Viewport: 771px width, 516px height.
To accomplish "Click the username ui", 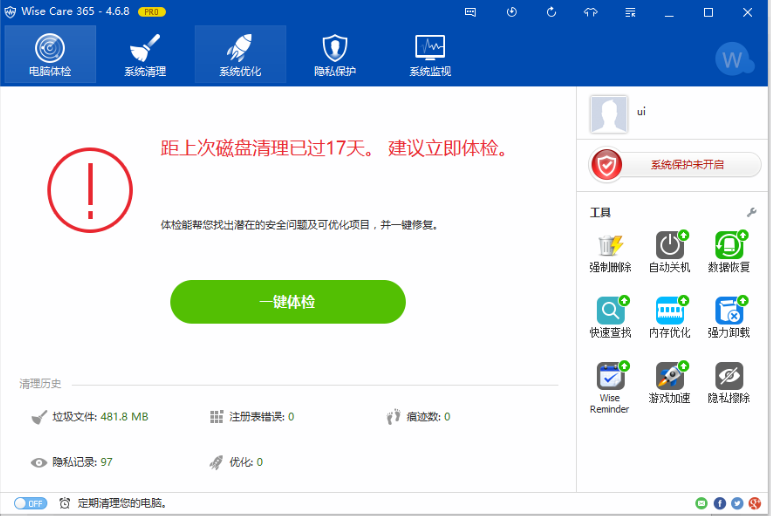I will coord(641,112).
